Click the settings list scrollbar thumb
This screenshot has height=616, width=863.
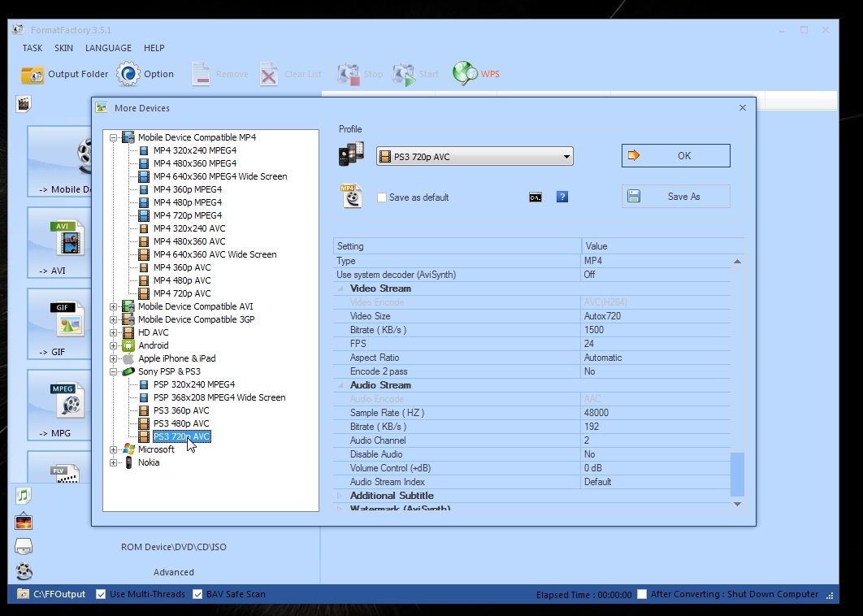click(x=737, y=474)
